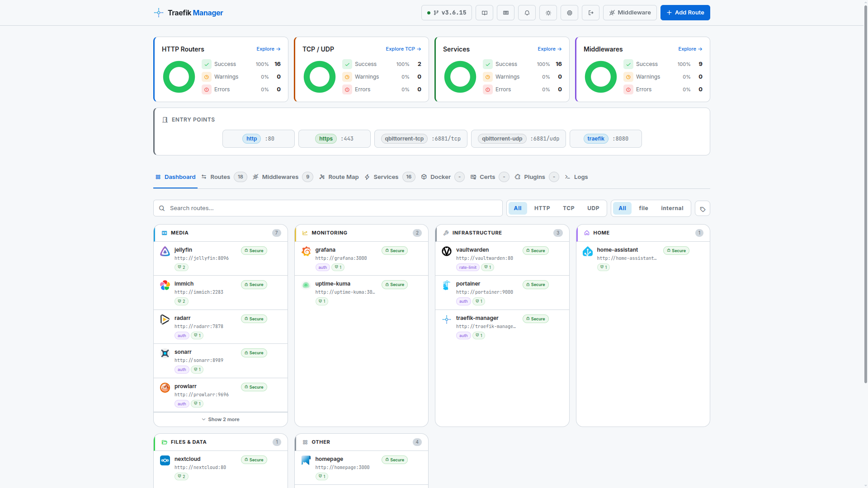This screenshot has height=488, width=868.
Task: Click the home-assistant app icon
Action: tap(588, 251)
